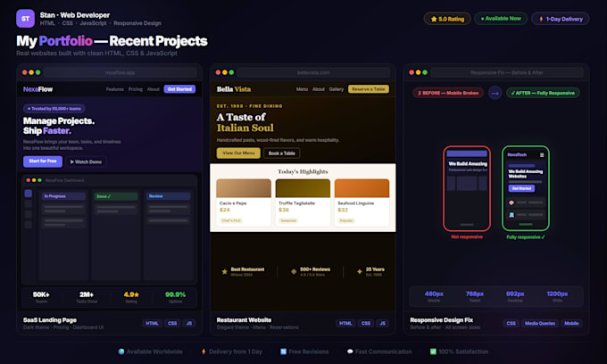The width and height of the screenshot is (607, 364).
Task: Click Get Started inside the green phone
Action: (521, 188)
